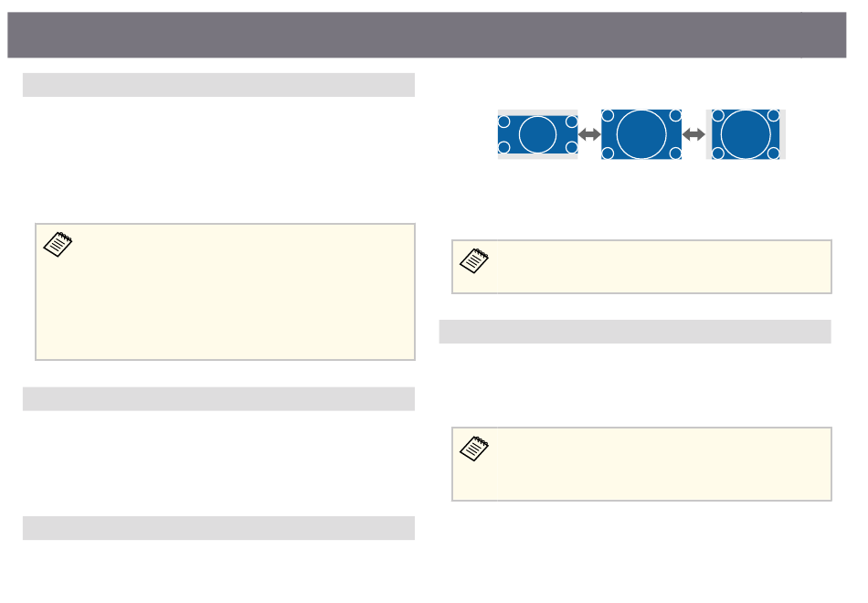868x603 pixels.
Task: Click the notepad icon in the left column note box
Action: [x=58, y=244]
